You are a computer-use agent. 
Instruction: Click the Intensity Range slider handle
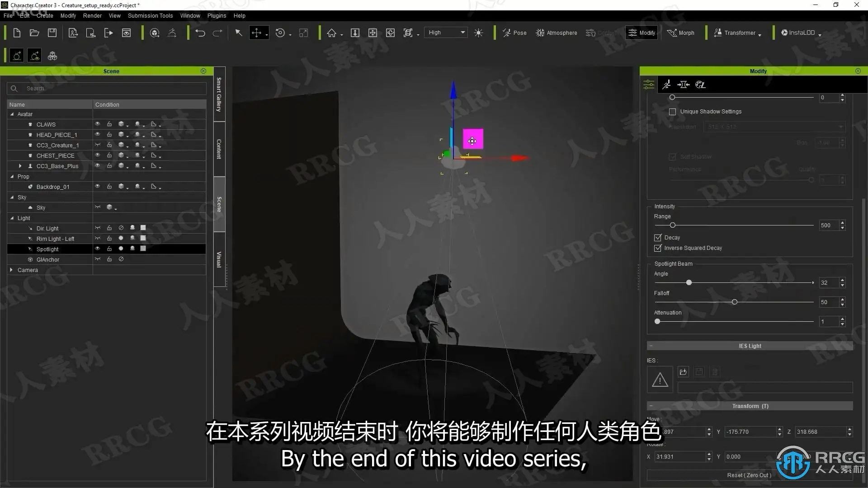pyautogui.click(x=673, y=225)
